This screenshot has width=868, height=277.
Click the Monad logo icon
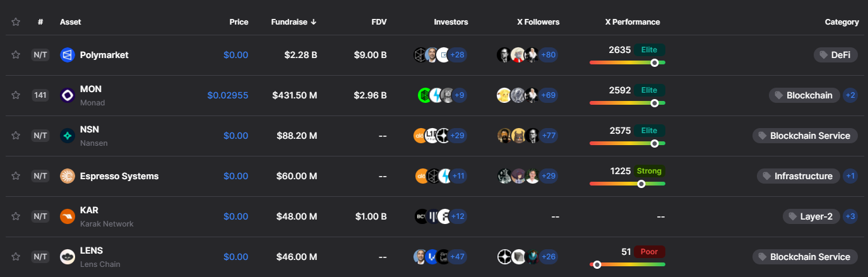[68, 95]
